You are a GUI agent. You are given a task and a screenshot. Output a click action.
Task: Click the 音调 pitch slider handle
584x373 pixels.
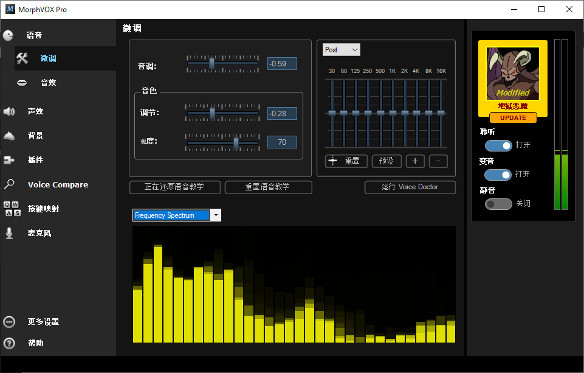[x=212, y=63]
